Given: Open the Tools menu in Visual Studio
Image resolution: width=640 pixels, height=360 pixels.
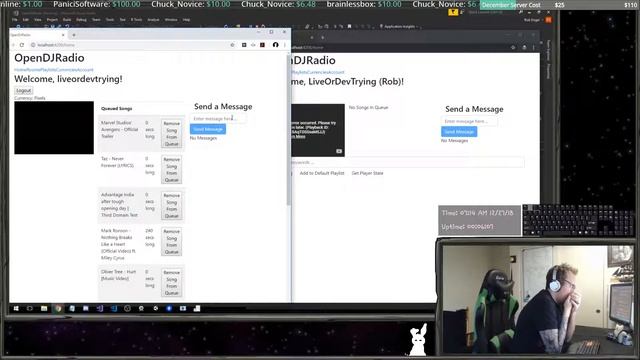Looking at the screenshot, I should 110,20.
